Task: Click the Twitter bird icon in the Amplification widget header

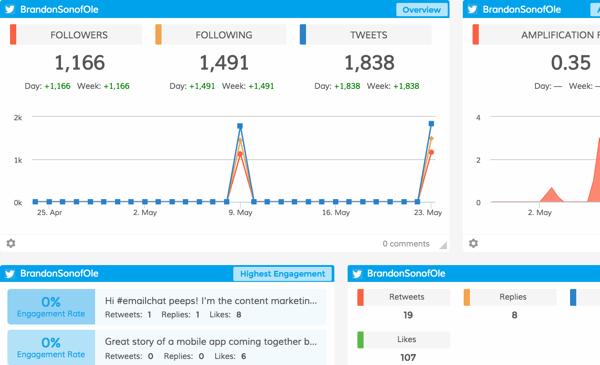Action: click(x=472, y=9)
